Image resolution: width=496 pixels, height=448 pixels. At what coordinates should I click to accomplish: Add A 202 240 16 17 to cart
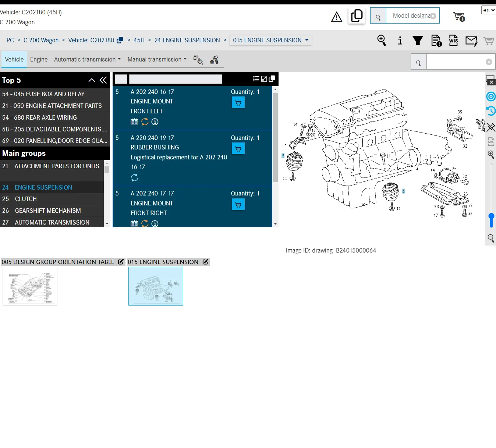pos(238,103)
